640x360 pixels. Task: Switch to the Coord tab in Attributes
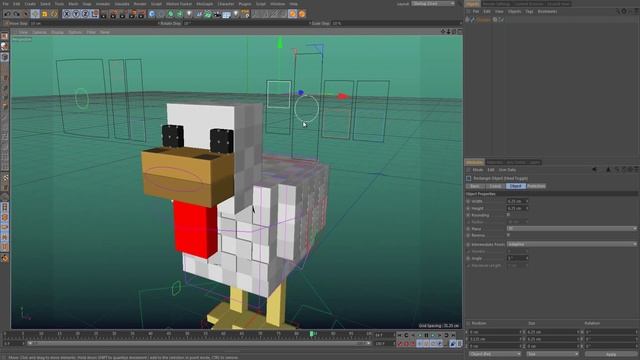[x=495, y=186]
